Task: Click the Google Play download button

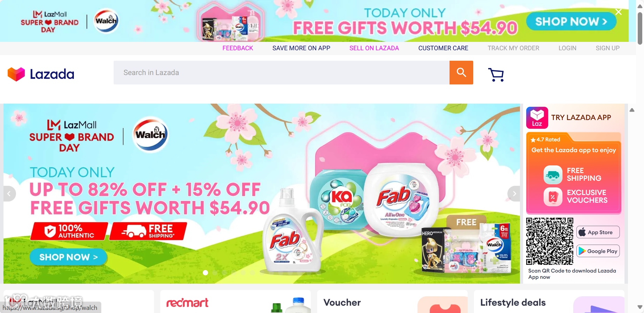Action: click(x=598, y=251)
